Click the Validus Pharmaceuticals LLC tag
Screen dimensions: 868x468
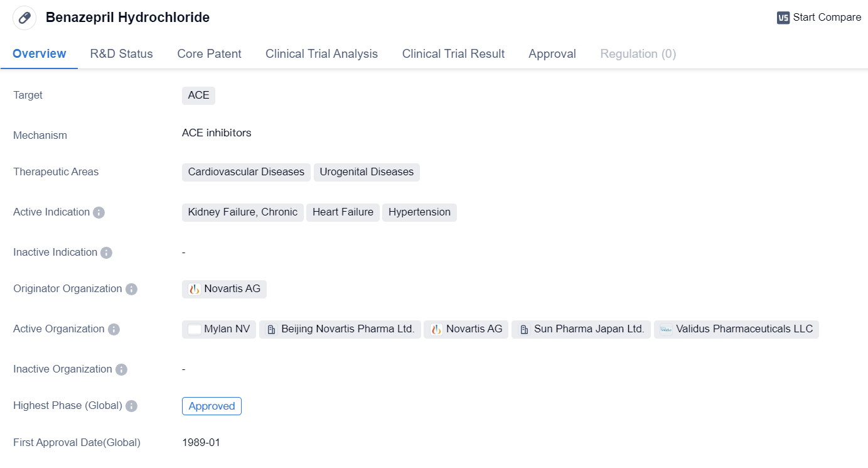tap(736, 329)
